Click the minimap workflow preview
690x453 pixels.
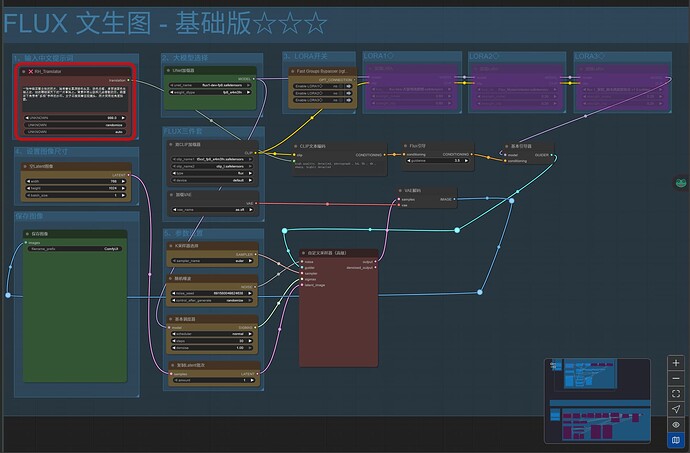598,401
